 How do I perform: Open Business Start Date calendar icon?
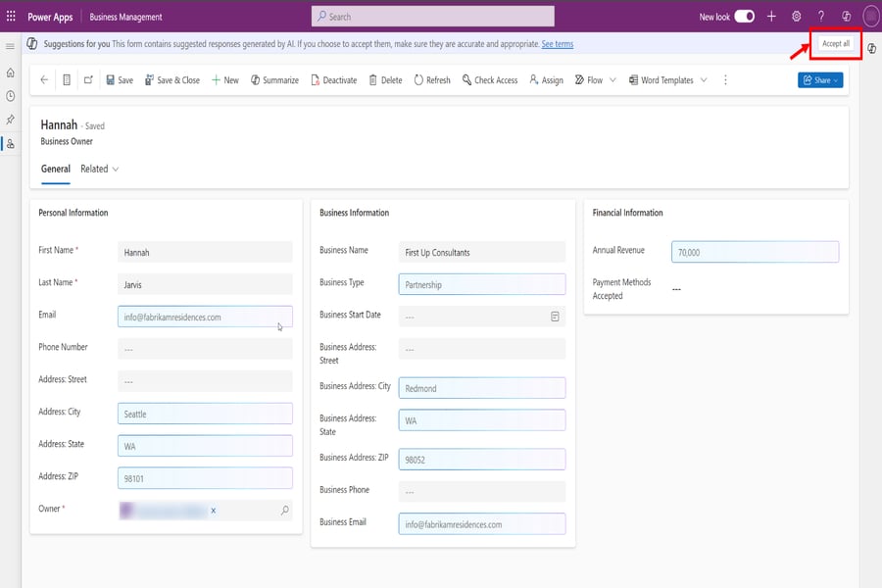(555, 317)
